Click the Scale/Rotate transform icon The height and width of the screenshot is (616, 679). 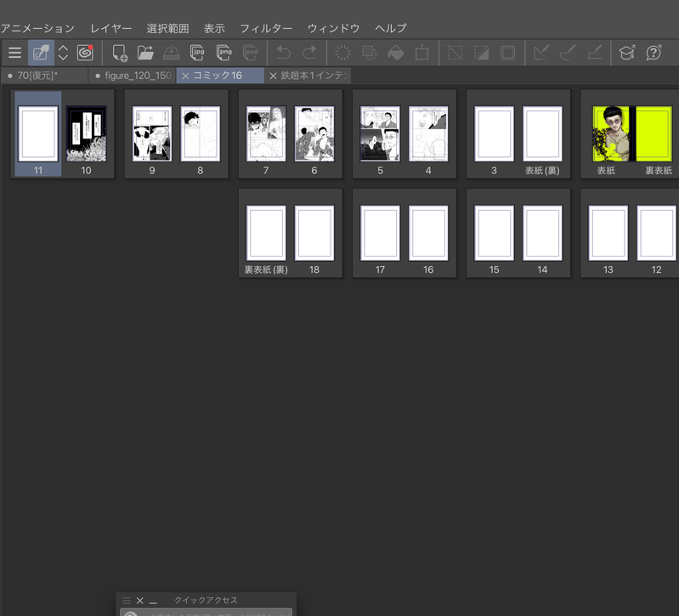coord(422,53)
